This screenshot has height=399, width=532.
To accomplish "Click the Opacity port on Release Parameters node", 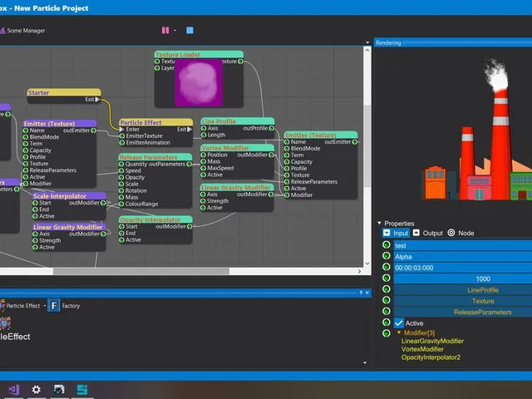I will pos(121,177).
